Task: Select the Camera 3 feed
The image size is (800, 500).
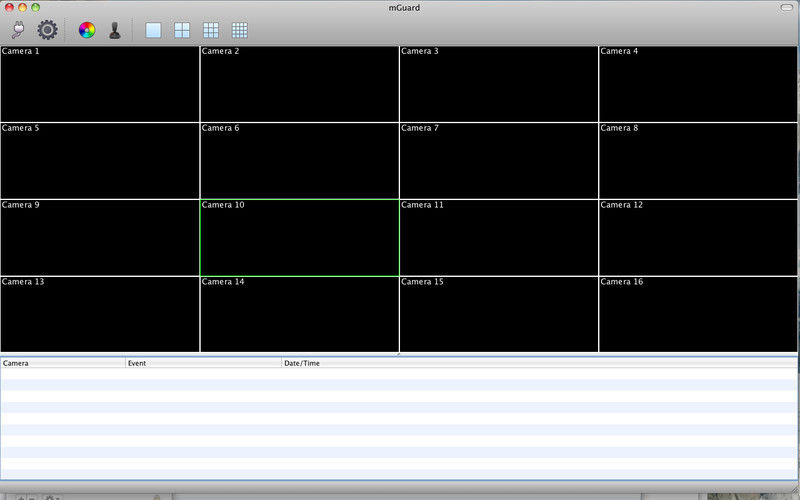Action: pyautogui.click(x=499, y=84)
